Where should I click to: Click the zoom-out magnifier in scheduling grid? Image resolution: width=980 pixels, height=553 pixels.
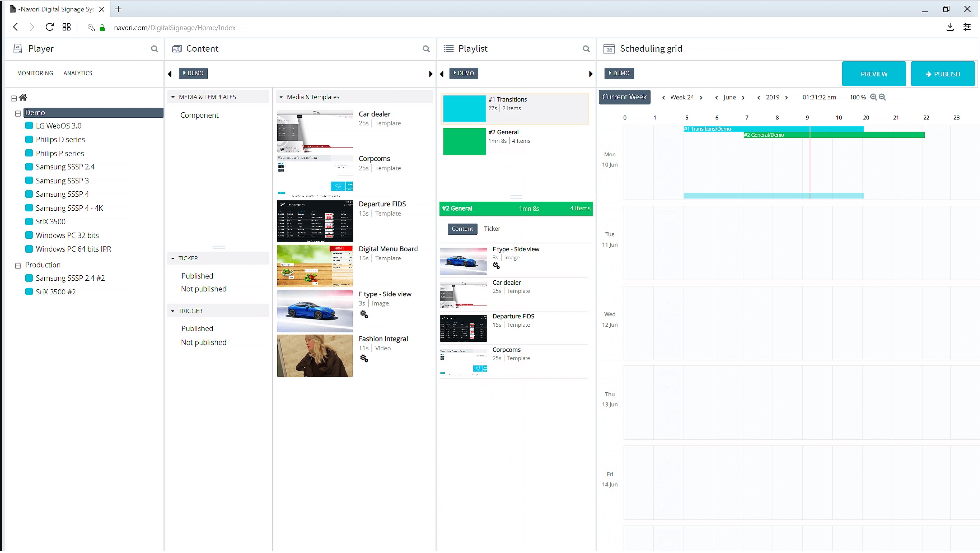[x=882, y=97]
